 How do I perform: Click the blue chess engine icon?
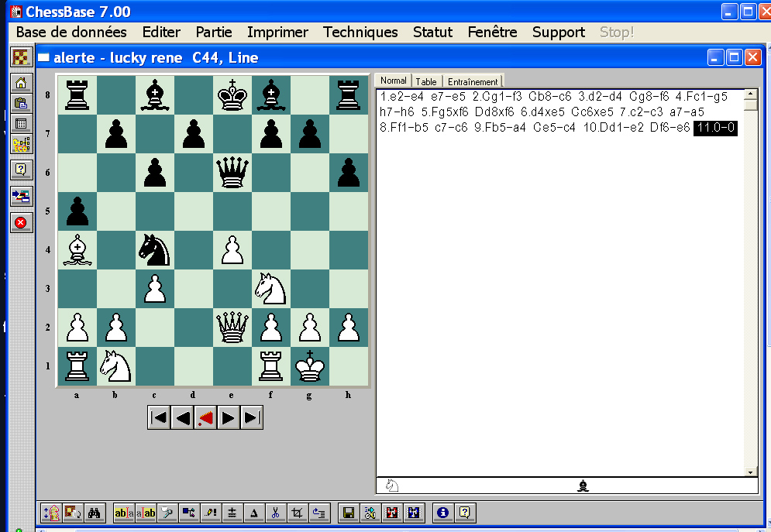pos(414,513)
